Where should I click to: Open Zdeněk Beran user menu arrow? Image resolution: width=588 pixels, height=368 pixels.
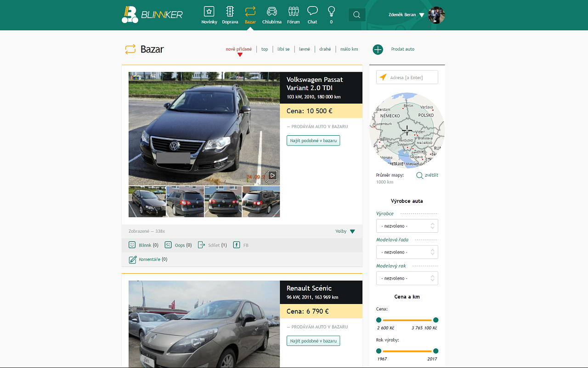click(x=422, y=15)
